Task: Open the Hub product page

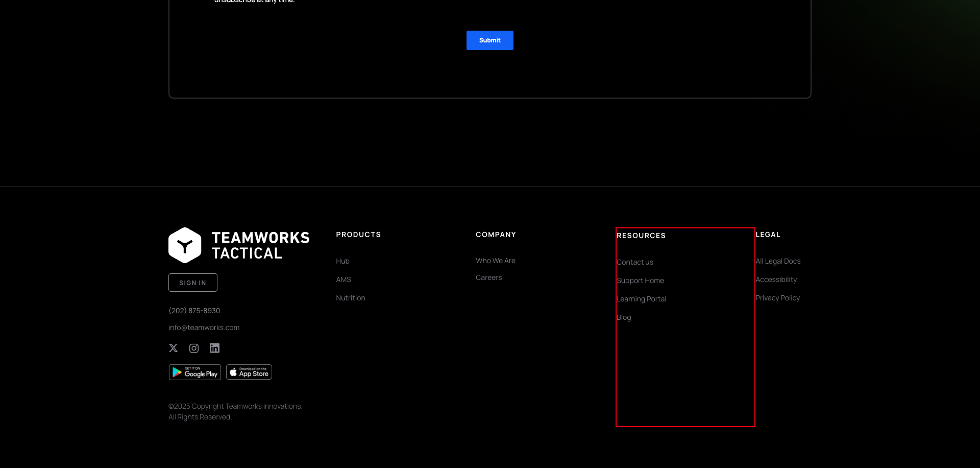Action: (x=342, y=261)
